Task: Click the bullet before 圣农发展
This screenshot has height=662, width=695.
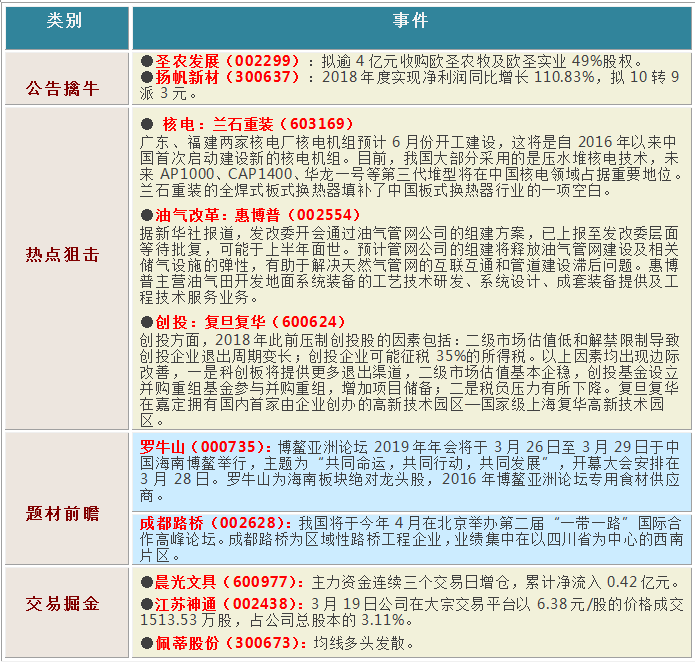Action: coord(147,61)
